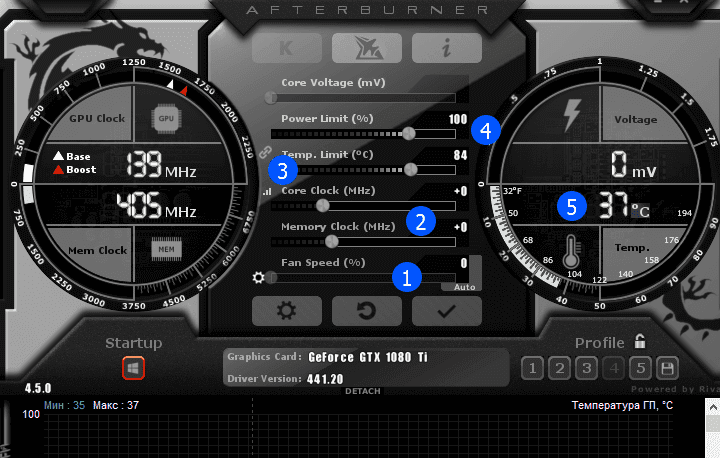Click the Temp. Limit value 84
Viewport: 720px width, 458px height.
[461, 155]
